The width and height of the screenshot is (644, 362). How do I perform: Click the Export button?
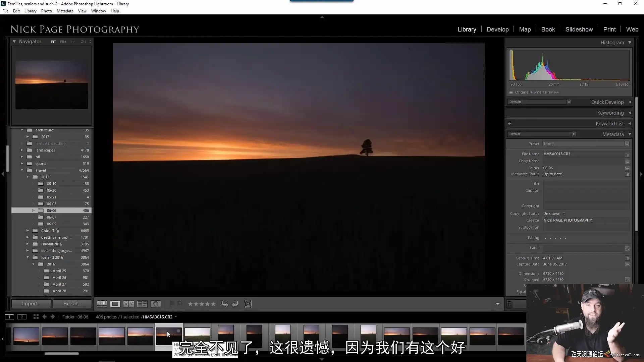click(x=72, y=304)
